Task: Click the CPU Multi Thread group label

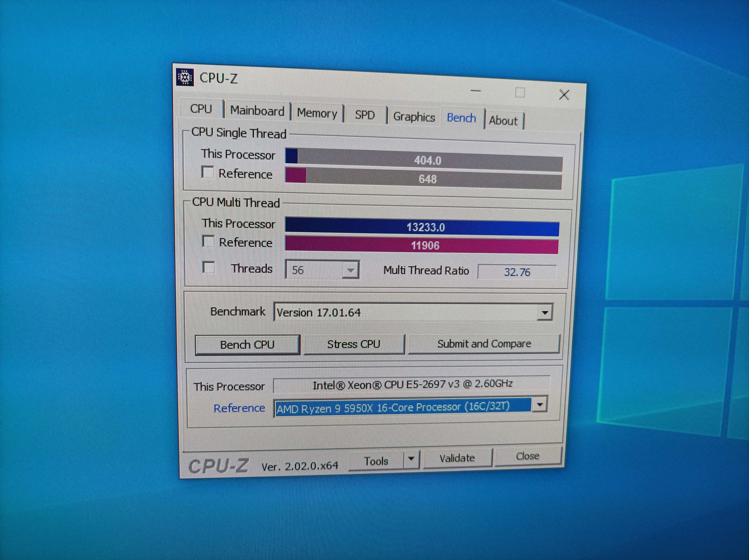Action: point(236,202)
